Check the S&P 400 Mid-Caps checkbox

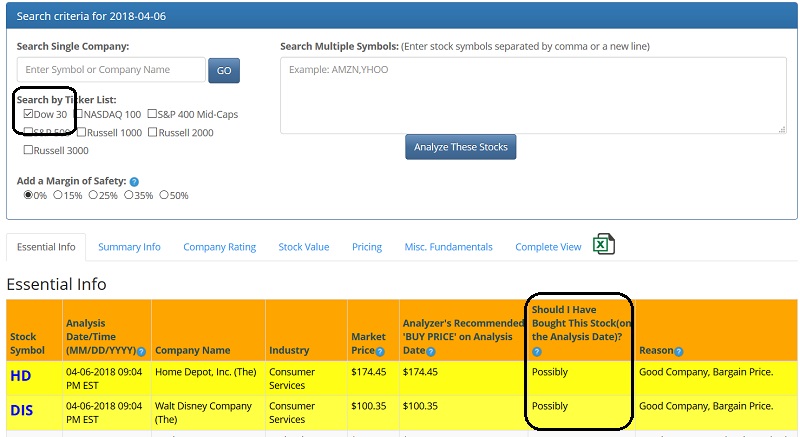coord(152,114)
